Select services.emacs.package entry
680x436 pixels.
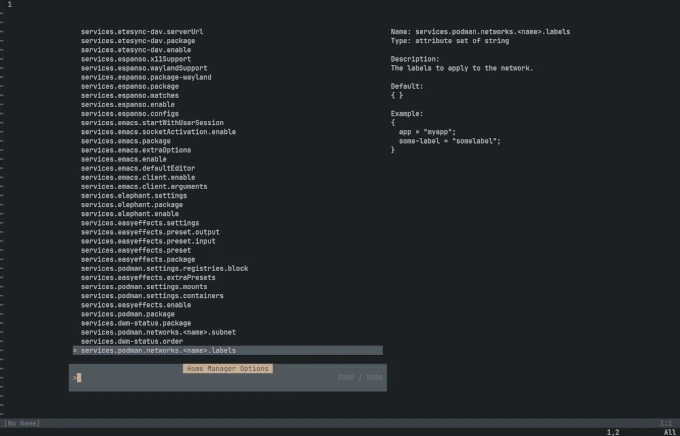(126, 141)
